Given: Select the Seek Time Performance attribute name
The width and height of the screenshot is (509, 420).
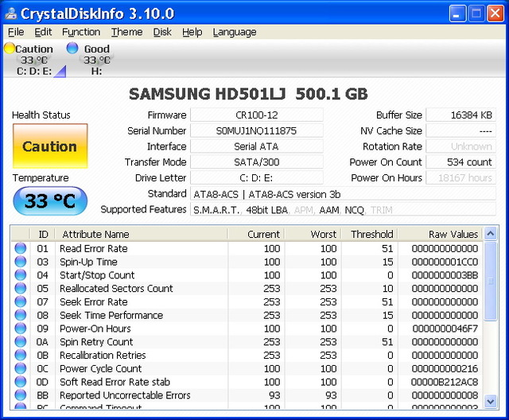Looking at the screenshot, I should click(111, 315).
